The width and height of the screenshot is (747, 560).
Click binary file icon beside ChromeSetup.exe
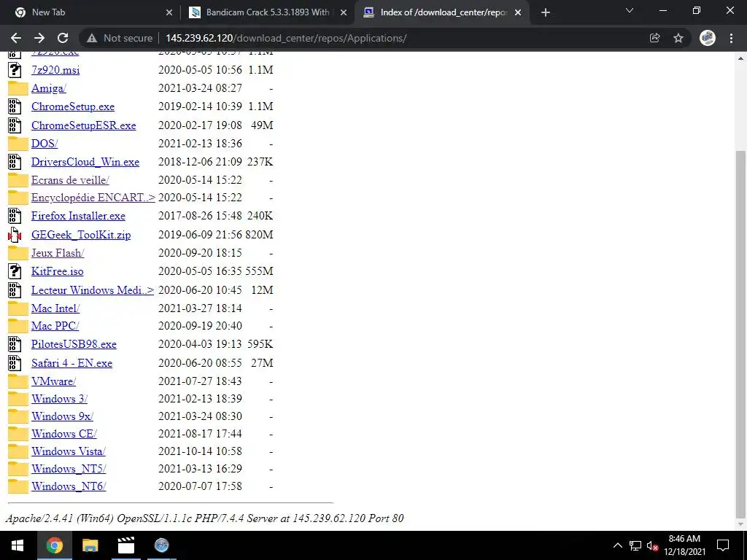(x=15, y=106)
